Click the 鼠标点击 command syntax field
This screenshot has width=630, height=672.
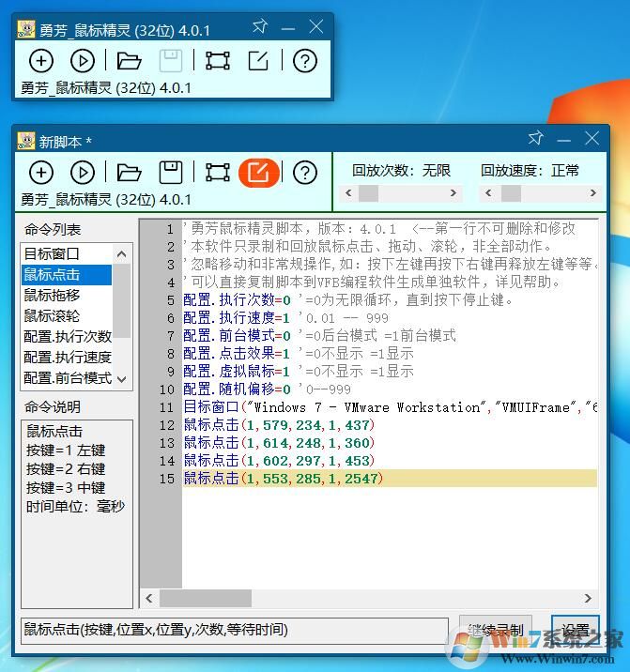pyautogui.click(x=235, y=631)
